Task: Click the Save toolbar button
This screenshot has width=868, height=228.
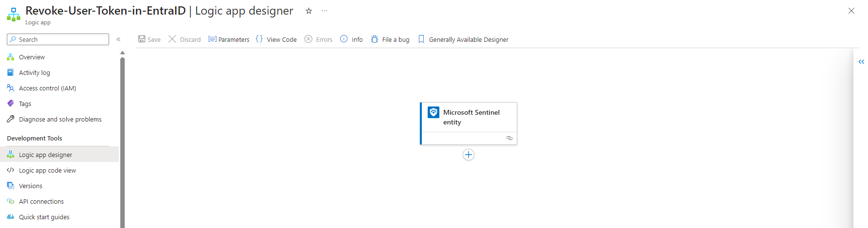Action: tap(149, 39)
